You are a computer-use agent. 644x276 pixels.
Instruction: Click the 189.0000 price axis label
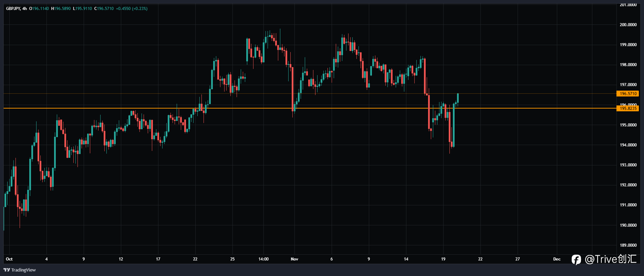click(628, 245)
